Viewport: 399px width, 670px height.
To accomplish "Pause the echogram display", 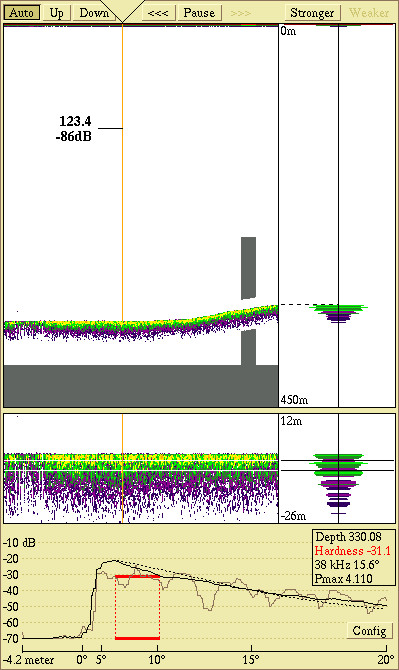I will (199, 13).
